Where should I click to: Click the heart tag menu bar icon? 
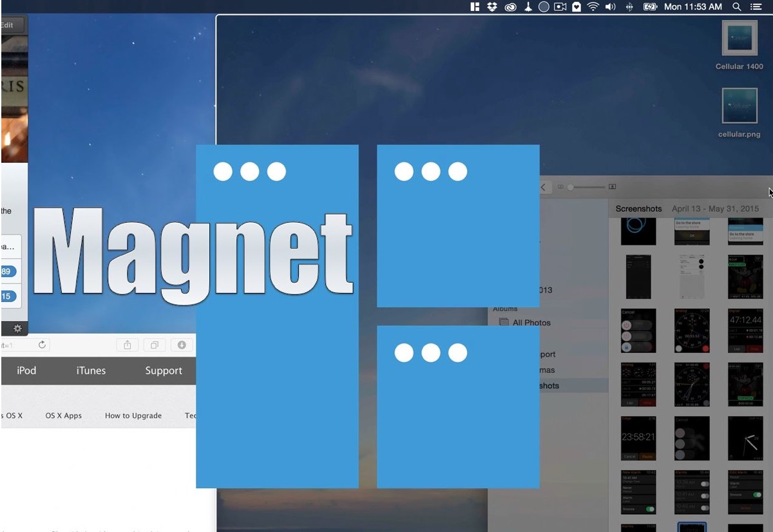[577, 7]
